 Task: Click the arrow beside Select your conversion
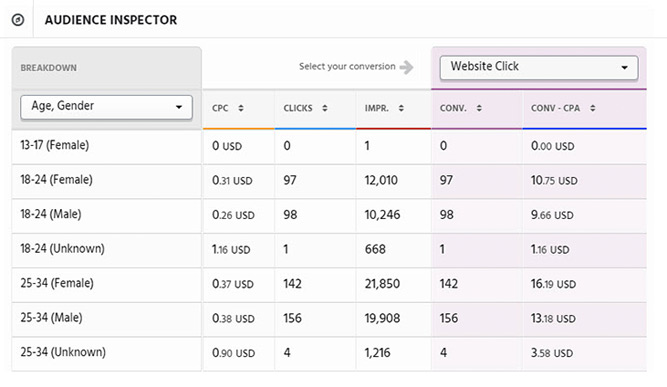[x=407, y=67]
